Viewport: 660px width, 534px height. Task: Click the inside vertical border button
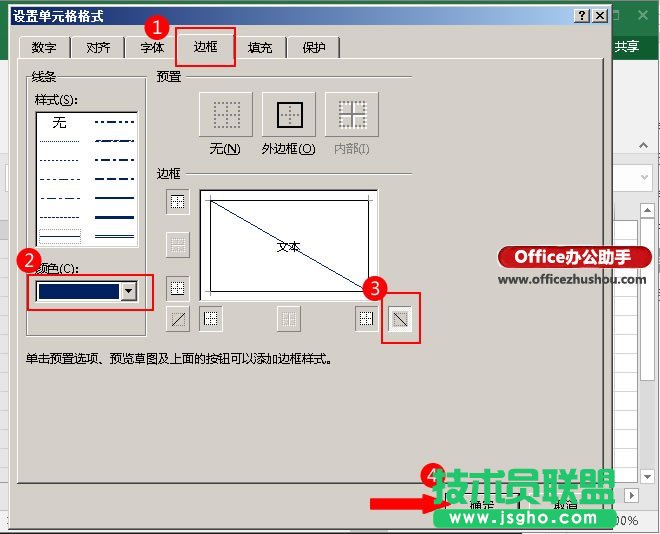click(289, 319)
